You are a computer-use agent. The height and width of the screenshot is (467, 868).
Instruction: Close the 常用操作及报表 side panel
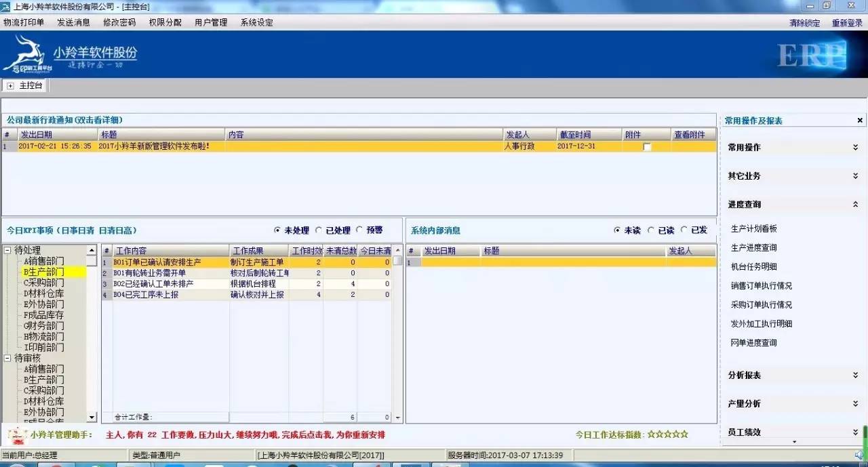coord(860,121)
